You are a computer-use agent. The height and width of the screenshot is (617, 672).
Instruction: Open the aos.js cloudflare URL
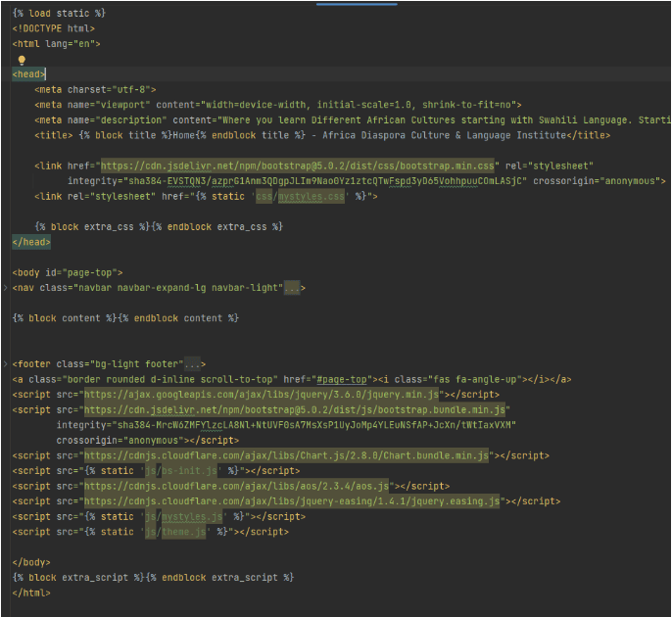[236, 487]
